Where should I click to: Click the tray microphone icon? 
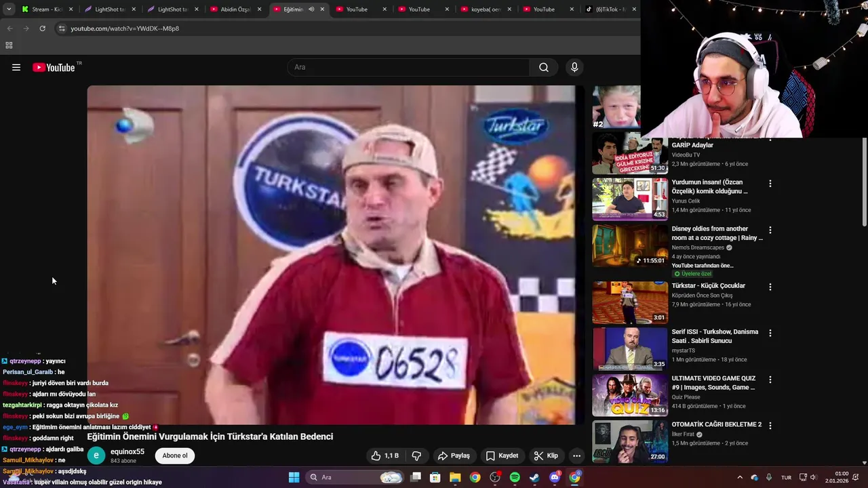tap(768, 477)
